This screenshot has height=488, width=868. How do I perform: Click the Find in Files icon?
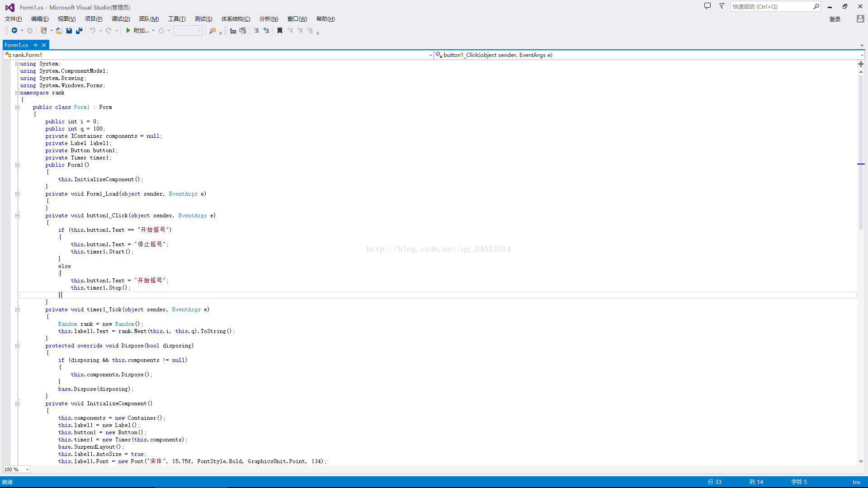212,31
